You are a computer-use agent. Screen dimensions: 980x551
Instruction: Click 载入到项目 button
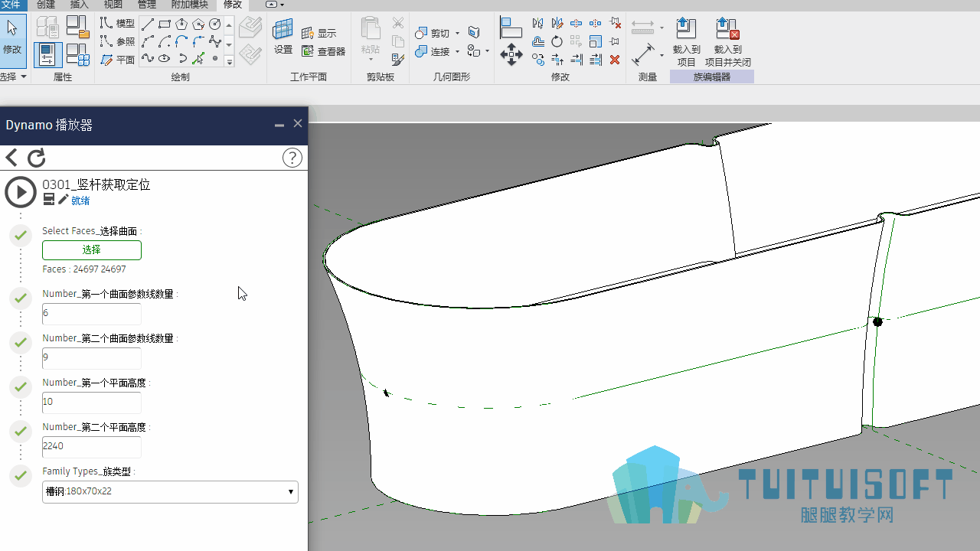coord(687,42)
